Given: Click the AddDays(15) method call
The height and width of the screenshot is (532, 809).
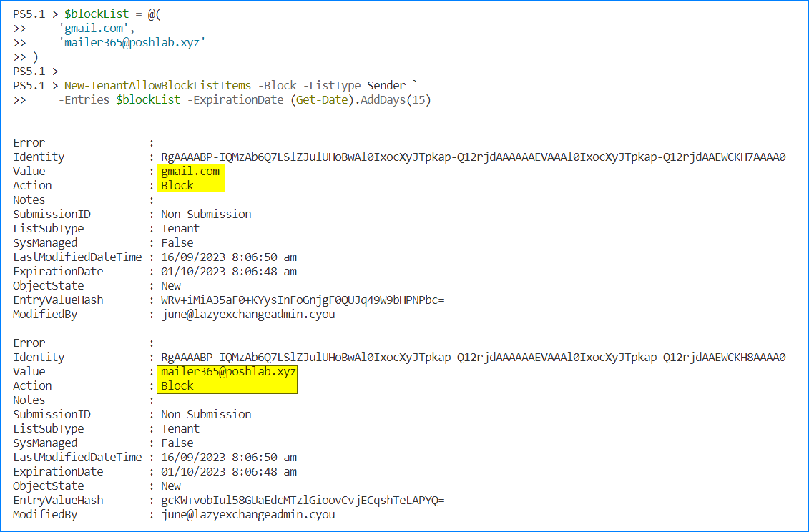Looking at the screenshot, I should (x=396, y=99).
